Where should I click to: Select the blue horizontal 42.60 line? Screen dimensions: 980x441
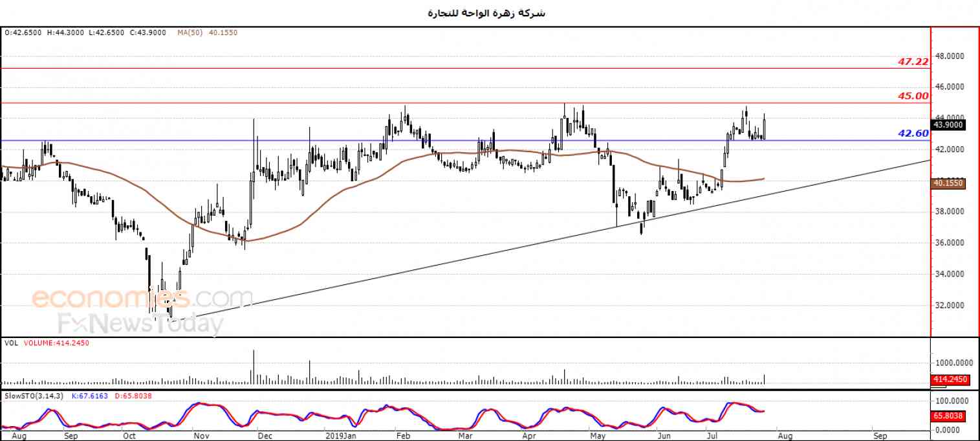point(466,141)
